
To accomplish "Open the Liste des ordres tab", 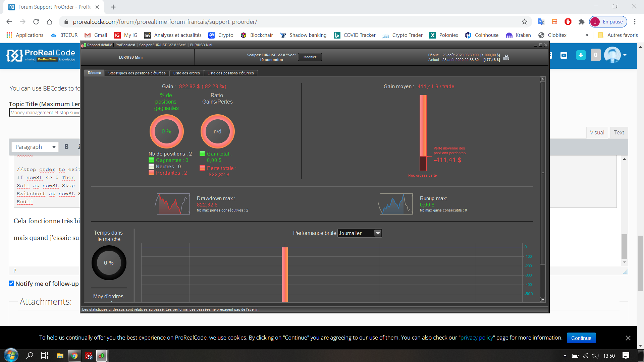I will coord(186,73).
